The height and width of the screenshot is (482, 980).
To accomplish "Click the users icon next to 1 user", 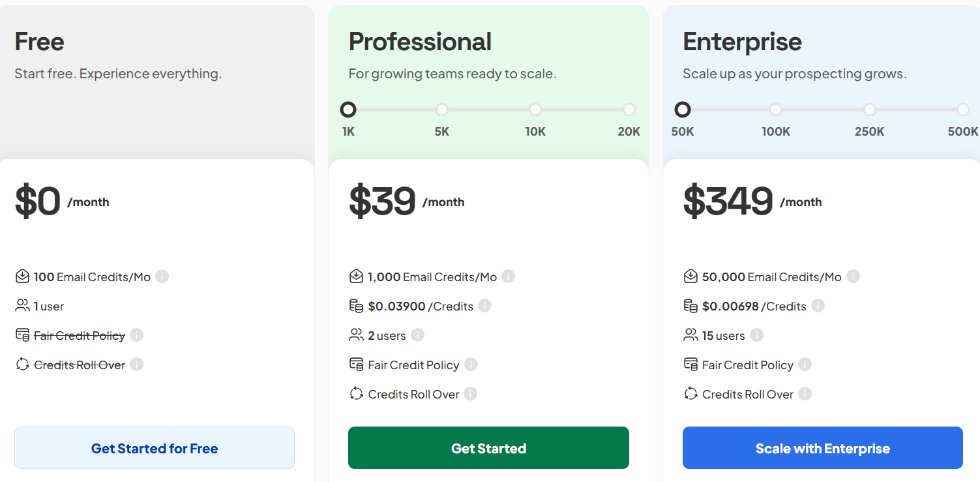I will [x=21, y=305].
